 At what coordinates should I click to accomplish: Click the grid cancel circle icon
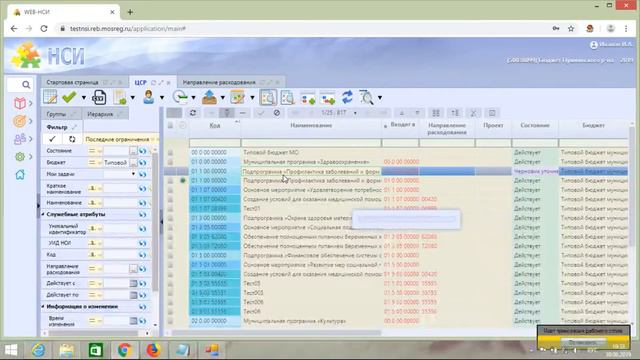(x=277, y=113)
